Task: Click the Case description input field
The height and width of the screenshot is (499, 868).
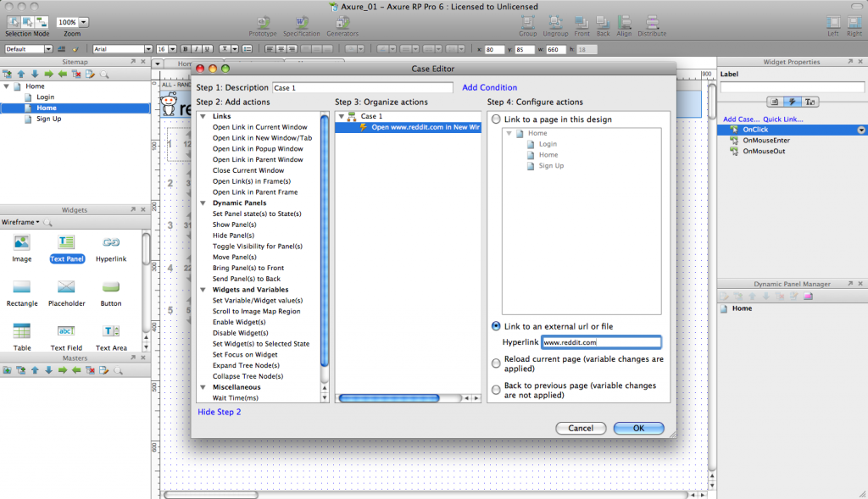Action: [363, 87]
